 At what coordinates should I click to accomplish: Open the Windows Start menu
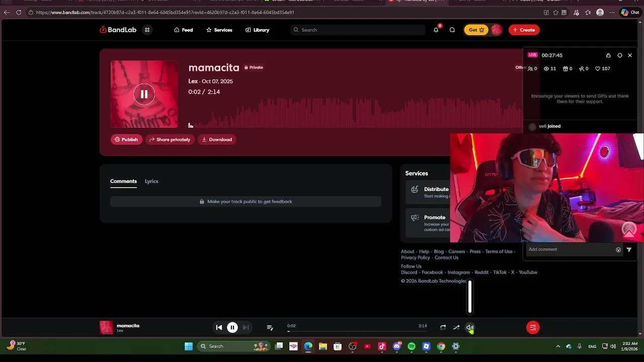(x=188, y=346)
